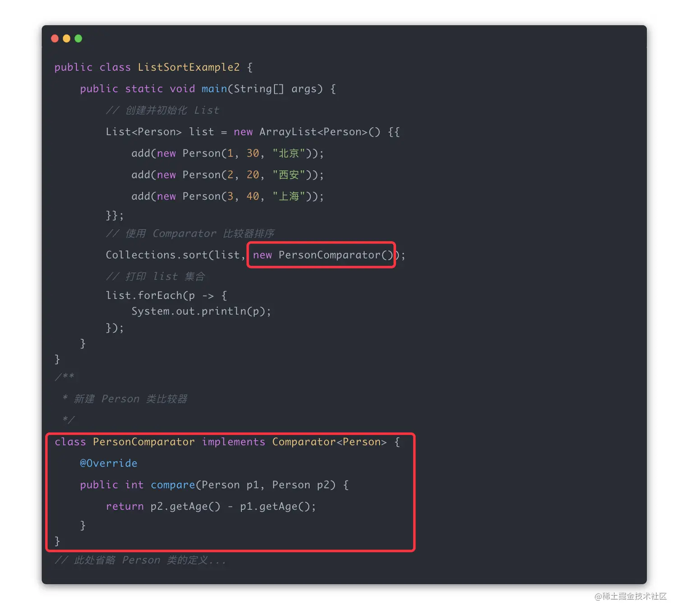
Task: Click the list.forEach lambda line
Action: point(166,296)
